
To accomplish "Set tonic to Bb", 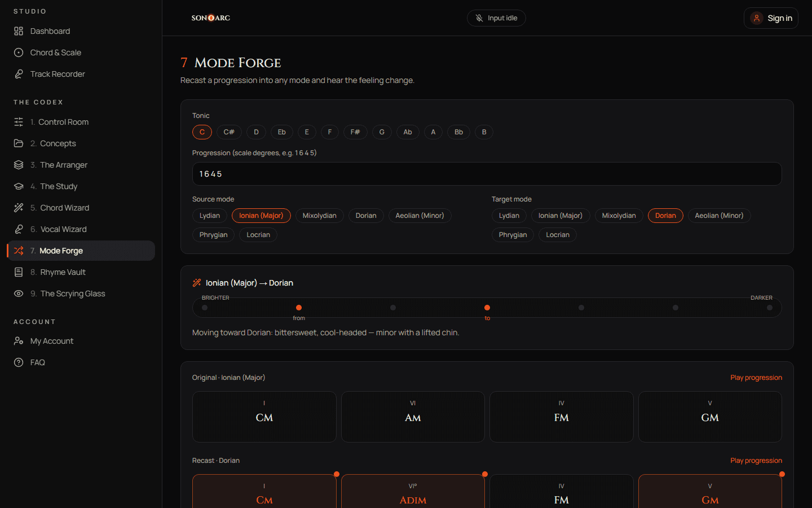I will (459, 132).
